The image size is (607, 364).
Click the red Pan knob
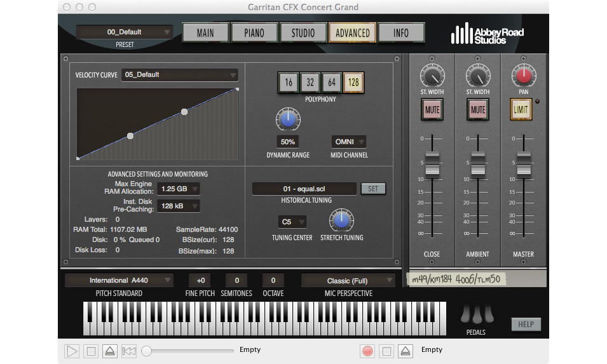(x=523, y=78)
